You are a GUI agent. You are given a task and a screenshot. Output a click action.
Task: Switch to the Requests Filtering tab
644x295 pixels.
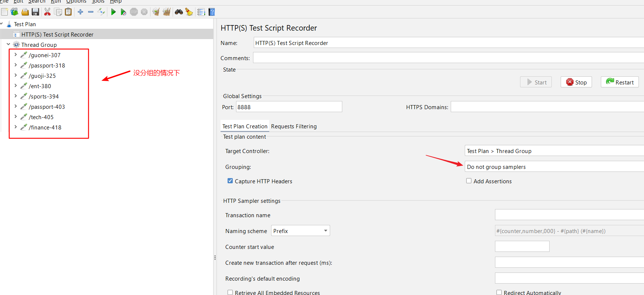pos(294,126)
